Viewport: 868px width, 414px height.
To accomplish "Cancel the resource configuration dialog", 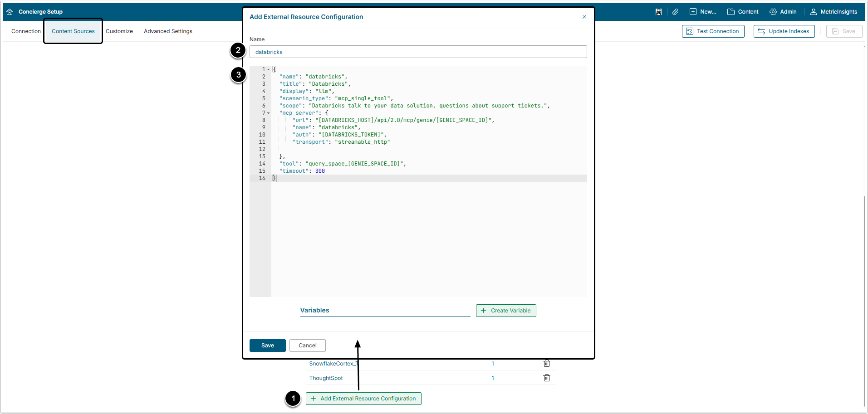I will tap(307, 346).
